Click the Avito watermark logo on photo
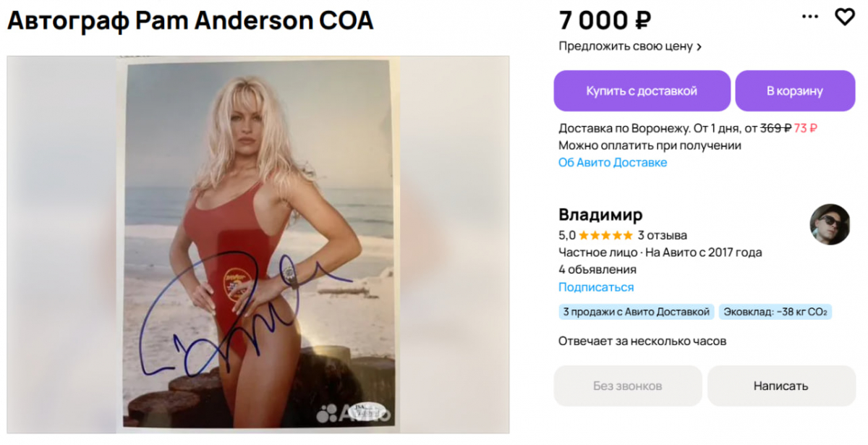 [353, 413]
